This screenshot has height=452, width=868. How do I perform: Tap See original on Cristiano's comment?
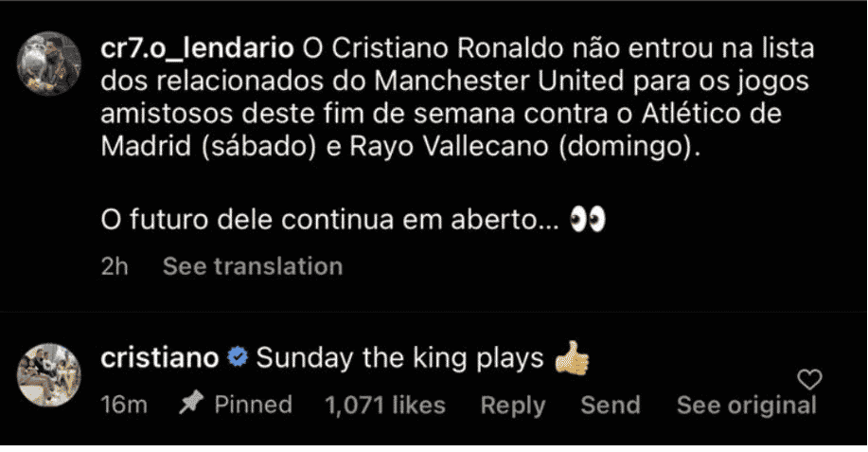746,406
